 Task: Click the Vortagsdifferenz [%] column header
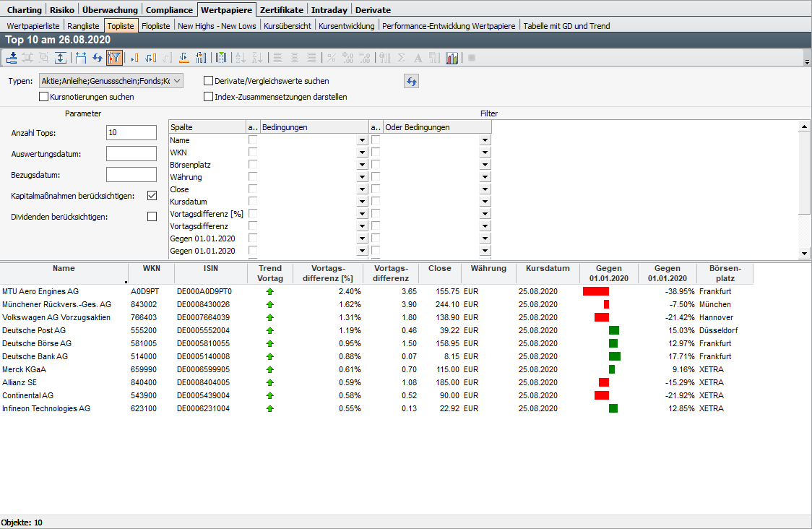click(x=327, y=273)
